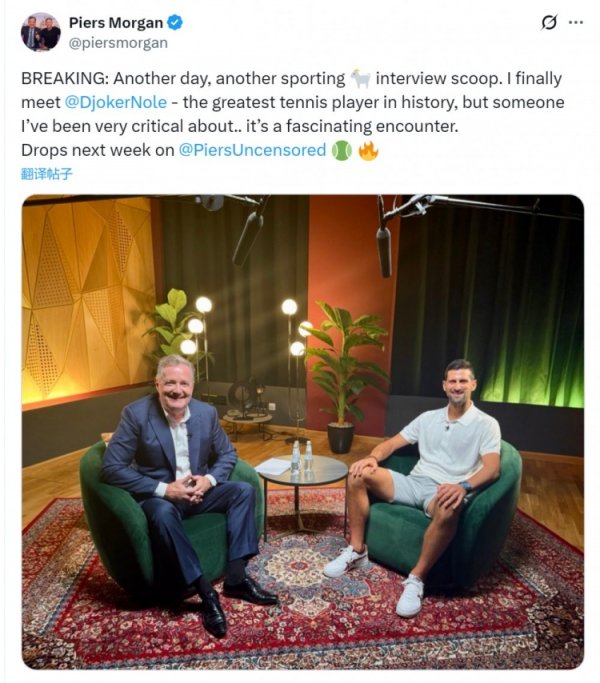Screen dimensions: 600x683
Task: Open the three-dot more options menu
Action: click(x=575, y=22)
